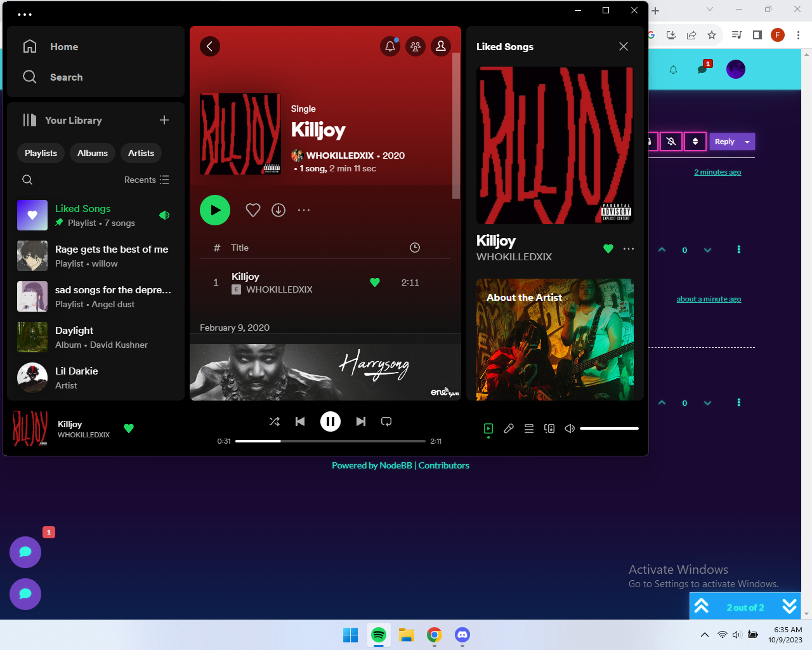Open What's New notifications bell in Spotify
Screen dimensions: 812x650
(390, 46)
